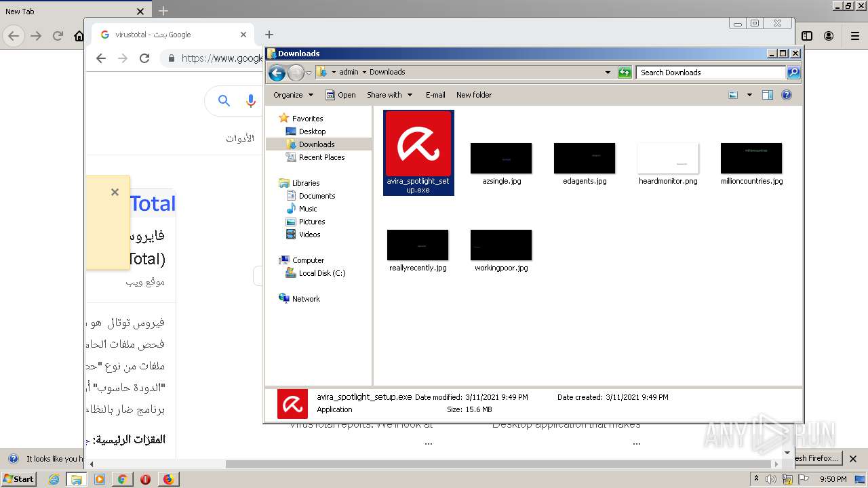Viewport: 868px width, 488px height.
Task: Open the Share with menu
Action: click(389, 95)
